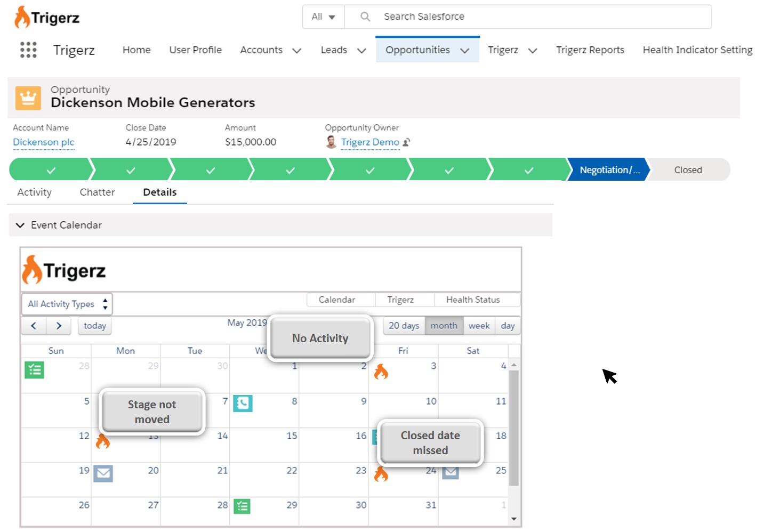This screenshot has height=532, width=764.
Task: Switch calendar to week view
Action: [x=479, y=326]
